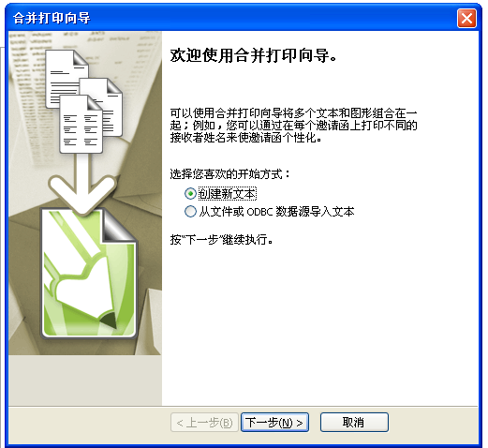
Task: Click the heading 欢迎使用合并打印向导。
Action: pos(253,56)
